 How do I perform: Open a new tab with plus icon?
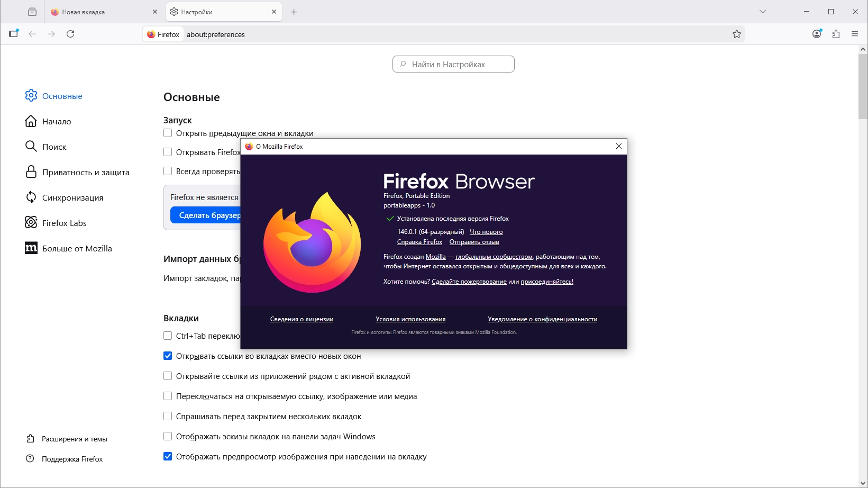(294, 12)
